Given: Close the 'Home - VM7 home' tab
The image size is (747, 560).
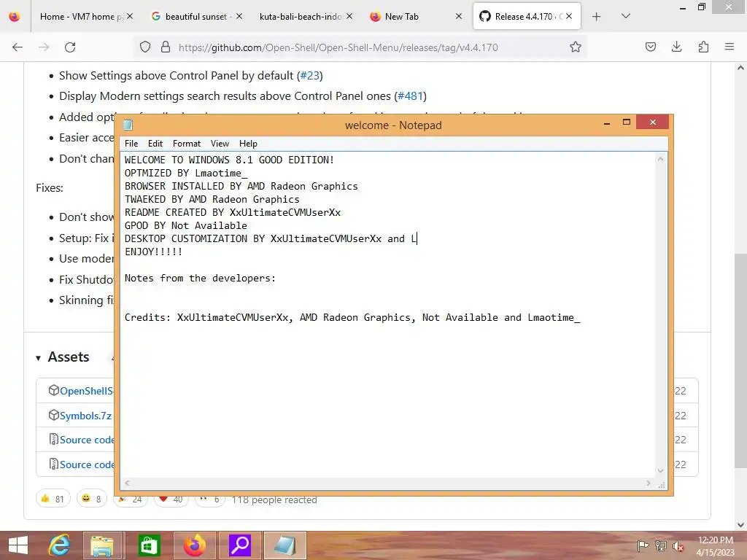Looking at the screenshot, I should tap(130, 16).
